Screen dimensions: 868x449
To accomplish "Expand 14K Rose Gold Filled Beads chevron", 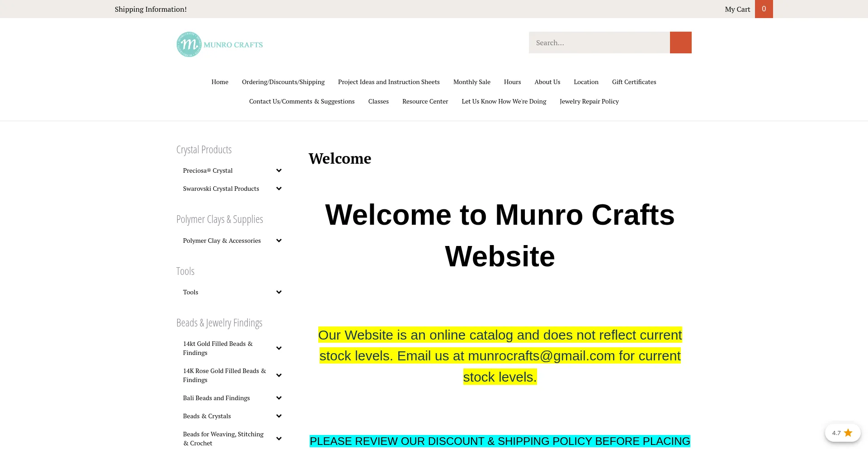I will tap(279, 375).
